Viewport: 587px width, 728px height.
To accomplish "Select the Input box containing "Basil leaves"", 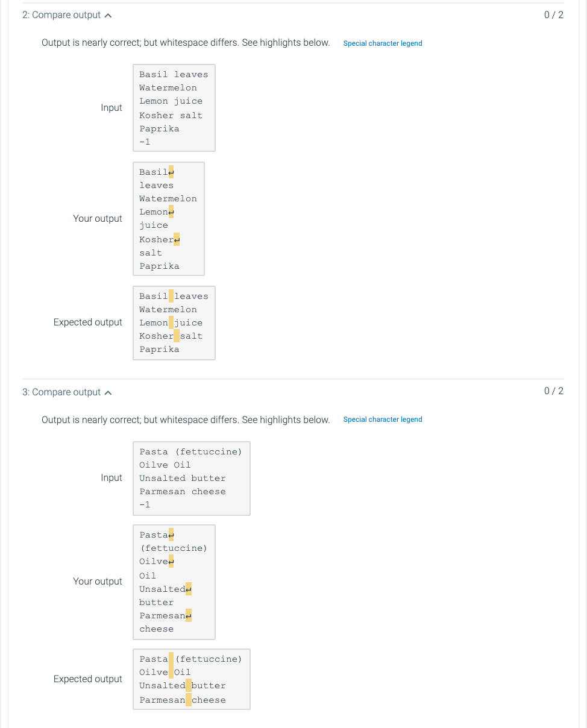I will (x=174, y=108).
